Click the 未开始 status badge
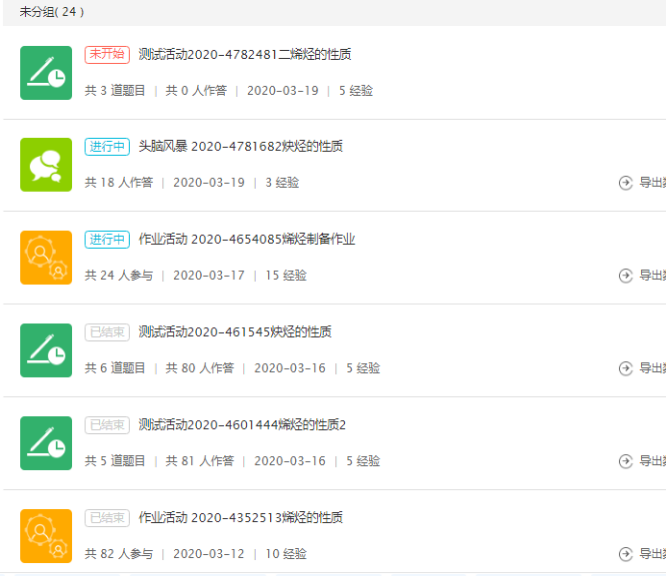The height and width of the screenshot is (576, 667). pyautogui.click(x=107, y=54)
